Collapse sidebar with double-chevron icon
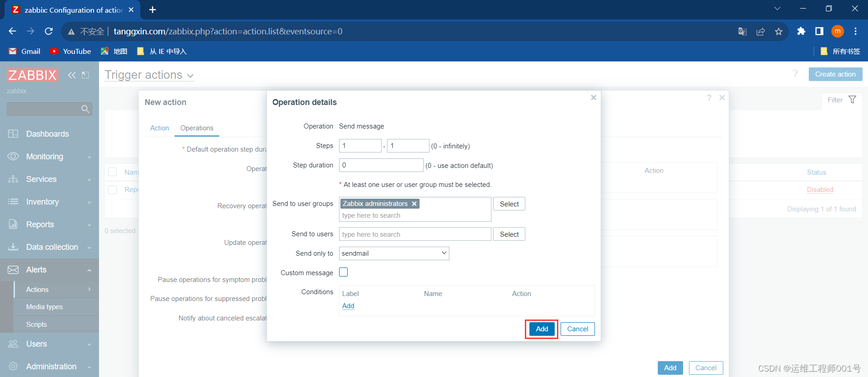The height and width of the screenshot is (377, 868). pos(72,75)
